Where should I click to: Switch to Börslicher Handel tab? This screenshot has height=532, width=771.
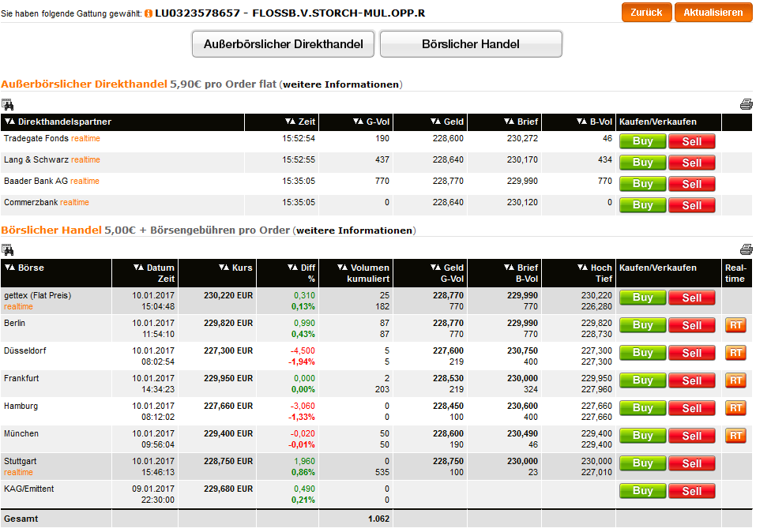click(471, 44)
